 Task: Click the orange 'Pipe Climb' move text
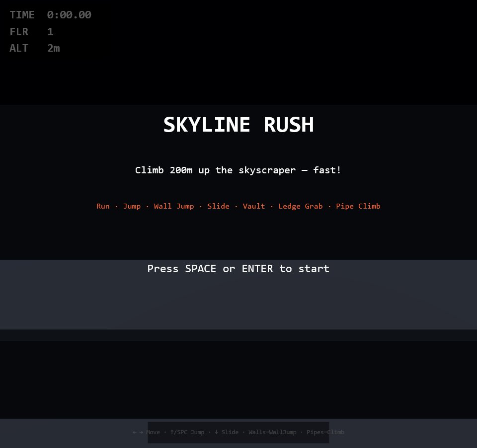(358, 206)
